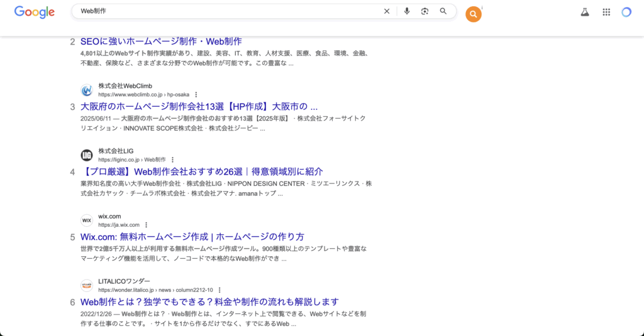644x336 pixels.
Task: Click the wix.com site name
Action: click(x=109, y=216)
